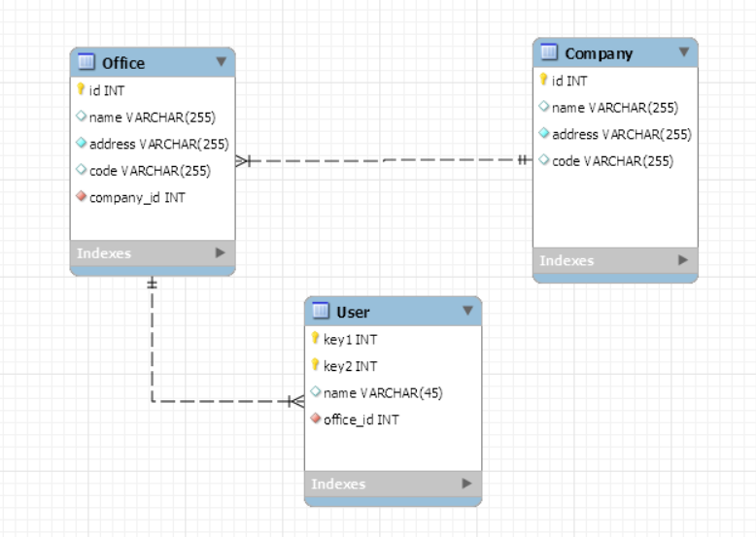Expand the Indexes section of User table
The width and height of the screenshot is (756, 537).
[x=467, y=483]
